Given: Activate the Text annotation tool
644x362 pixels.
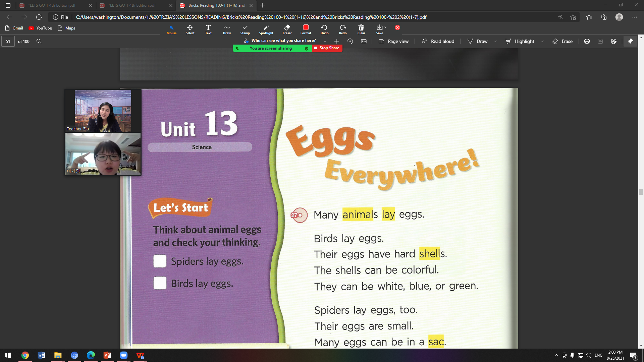Looking at the screenshot, I should [x=208, y=29].
